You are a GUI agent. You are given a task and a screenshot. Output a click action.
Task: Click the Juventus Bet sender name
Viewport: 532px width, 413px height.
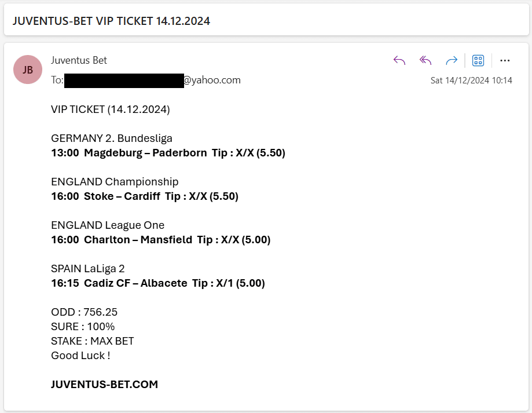coord(79,60)
